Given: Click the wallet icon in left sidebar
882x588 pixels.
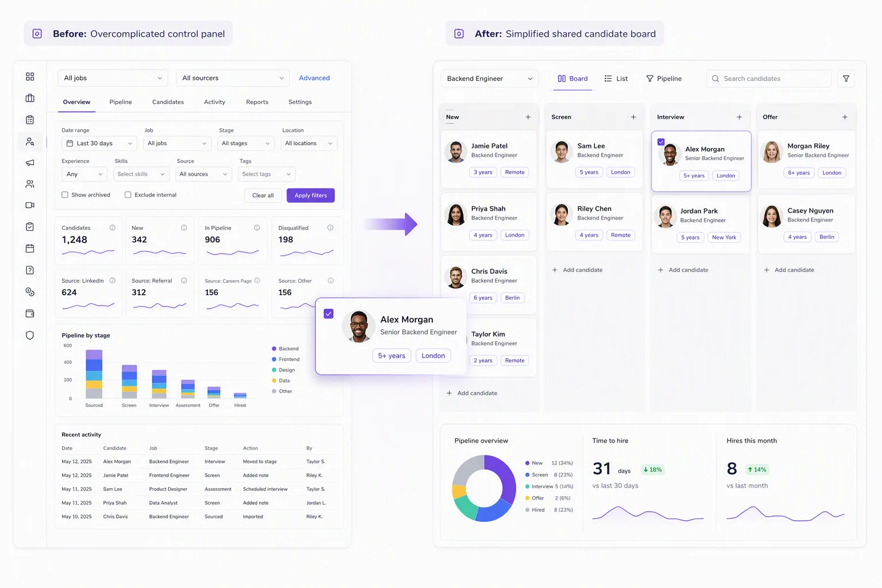Looking at the screenshot, I should click(30, 314).
